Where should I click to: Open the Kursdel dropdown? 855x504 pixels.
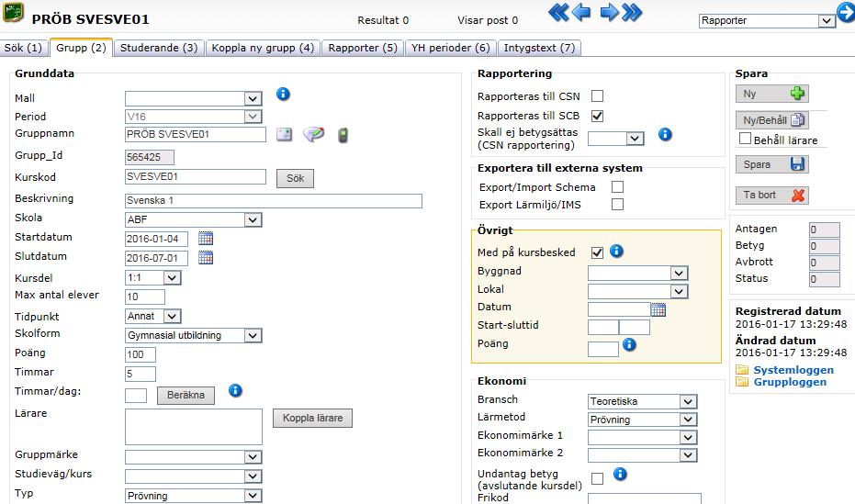152,278
